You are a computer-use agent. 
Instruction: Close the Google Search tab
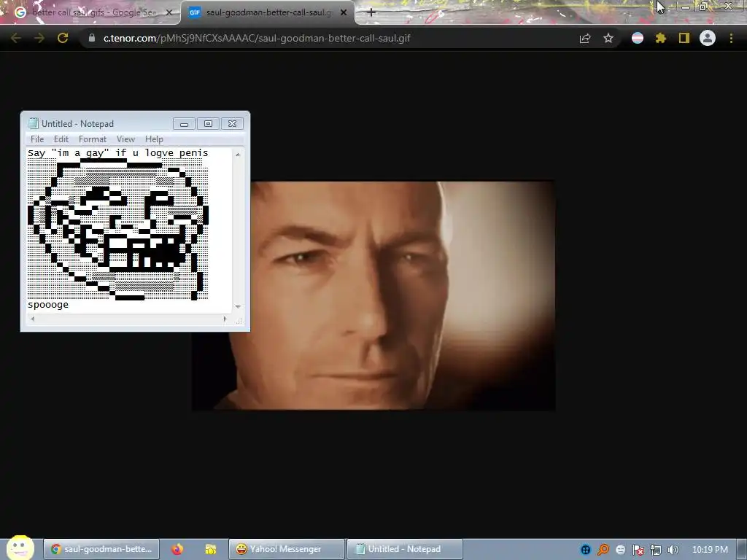point(169,12)
